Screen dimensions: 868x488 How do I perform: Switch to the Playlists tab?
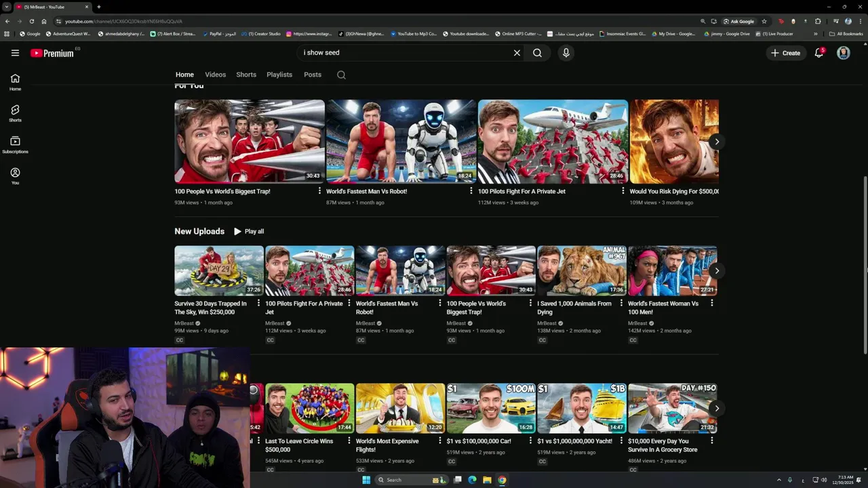[x=279, y=75]
